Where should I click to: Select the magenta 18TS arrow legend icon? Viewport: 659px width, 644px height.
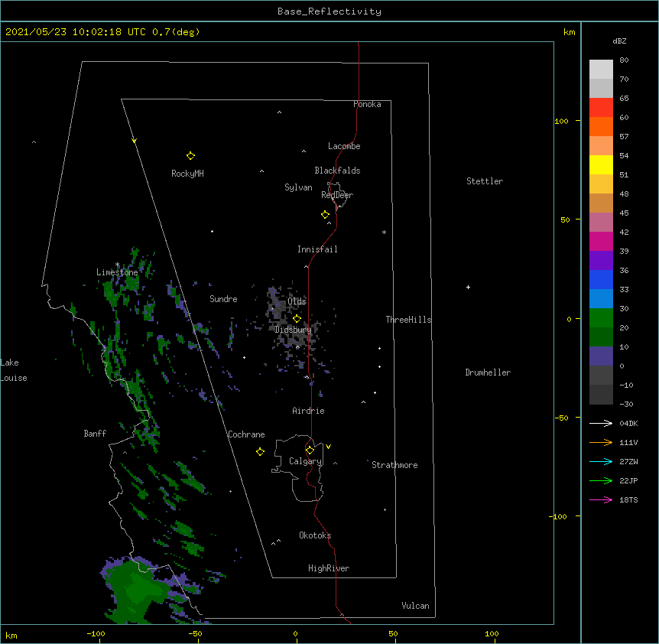click(601, 499)
